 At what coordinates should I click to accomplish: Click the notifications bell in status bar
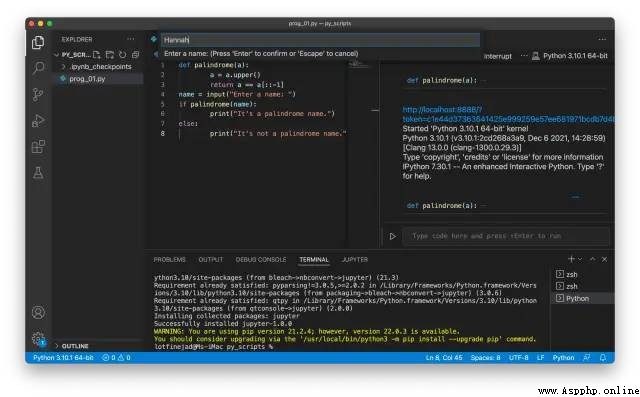pyautogui.click(x=603, y=358)
